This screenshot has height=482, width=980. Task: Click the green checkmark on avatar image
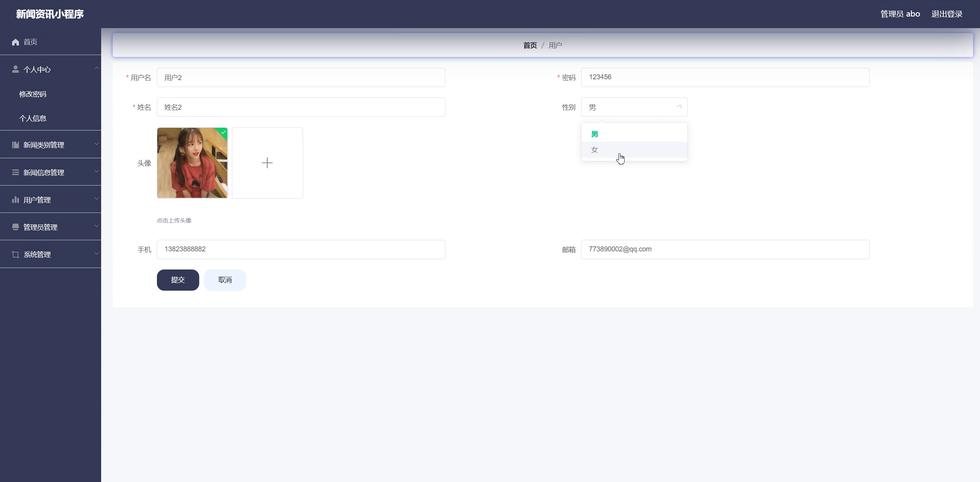[223, 132]
